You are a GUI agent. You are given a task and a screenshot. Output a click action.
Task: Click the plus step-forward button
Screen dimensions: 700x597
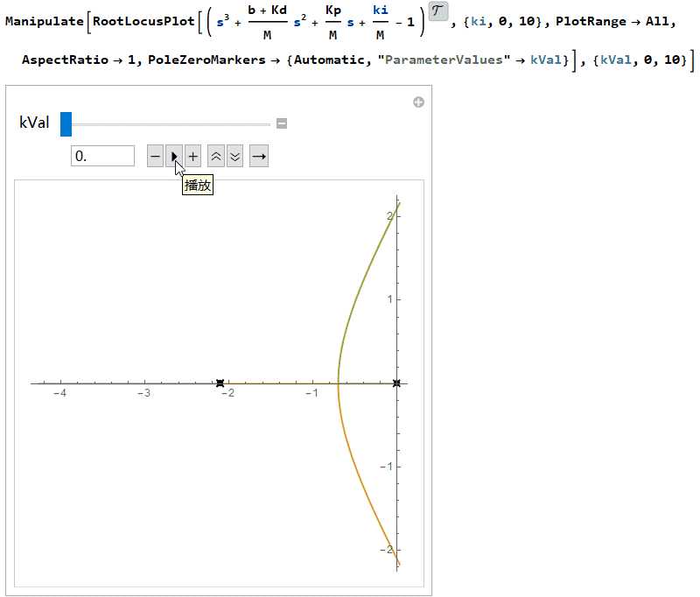(x=192, y=157)
